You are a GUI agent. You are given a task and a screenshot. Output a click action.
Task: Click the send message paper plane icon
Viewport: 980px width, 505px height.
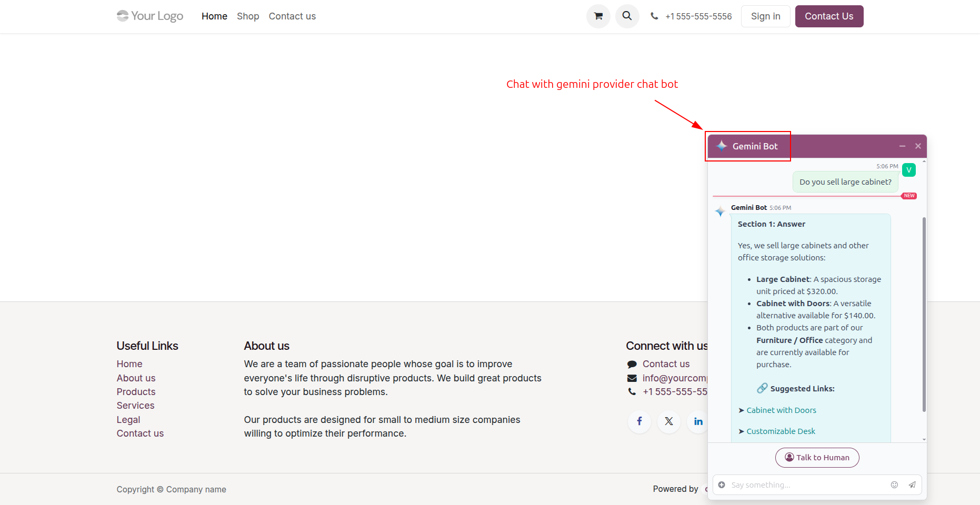912,485
